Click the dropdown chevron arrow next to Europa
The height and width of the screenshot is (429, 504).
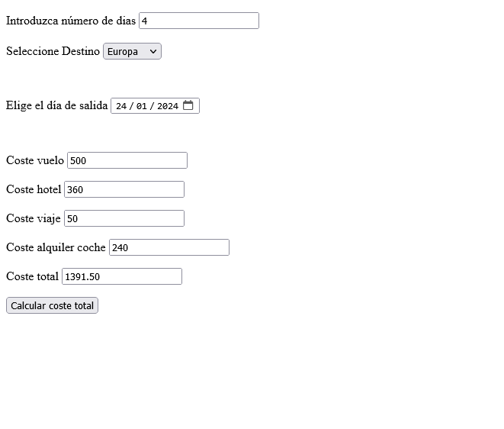point(153,51)
